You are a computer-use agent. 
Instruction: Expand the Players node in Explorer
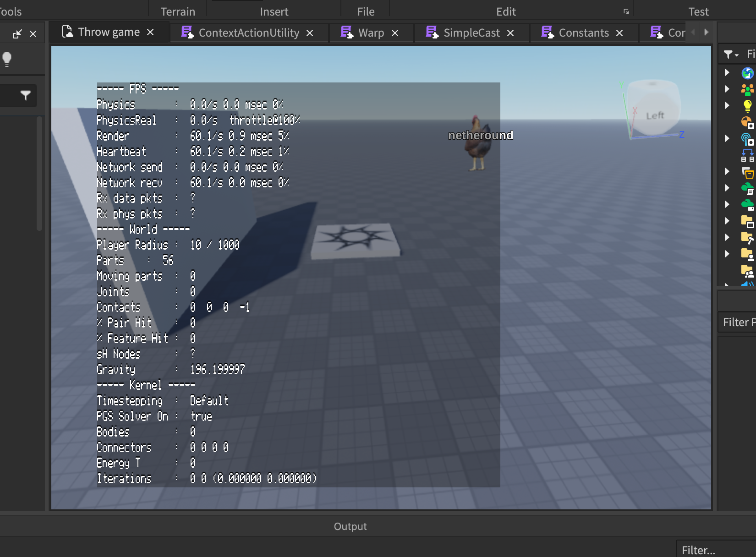tap(727, 89)
